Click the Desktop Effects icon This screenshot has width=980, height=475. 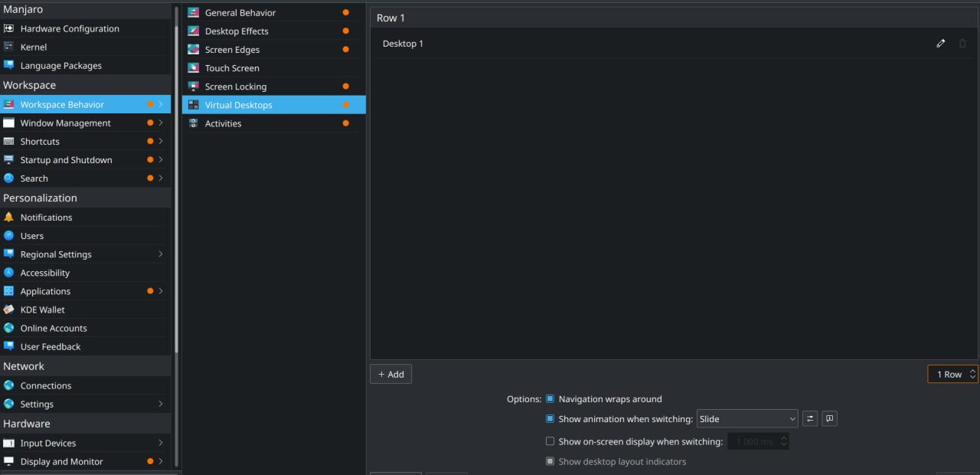point(193,31)
